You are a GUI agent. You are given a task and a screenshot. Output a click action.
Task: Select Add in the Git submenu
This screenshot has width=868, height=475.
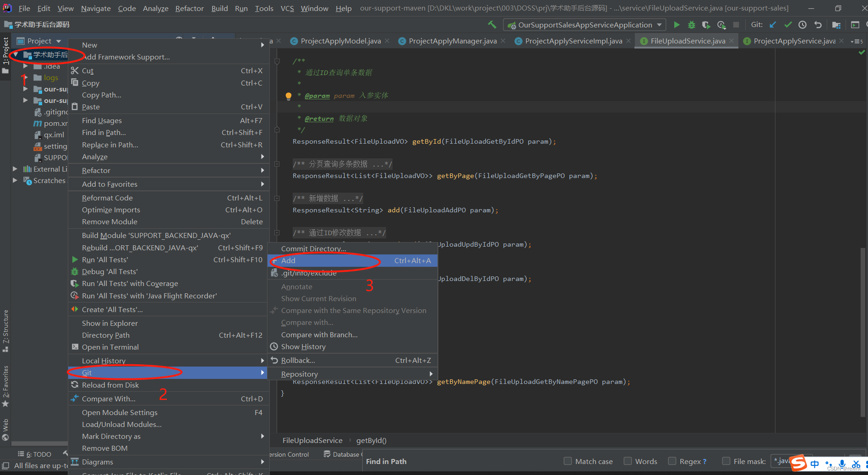coord(289,260)
